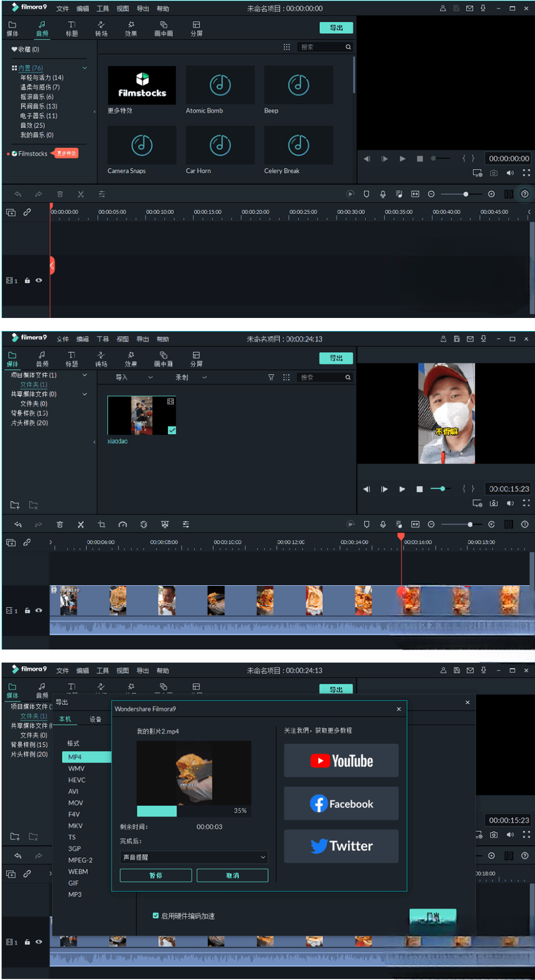Image resolution: width=535 pixels, height=980 pixels.
Task: Collapse 项目媒体文件 chevron in the middle window
Action: click(x=85, y=375)
